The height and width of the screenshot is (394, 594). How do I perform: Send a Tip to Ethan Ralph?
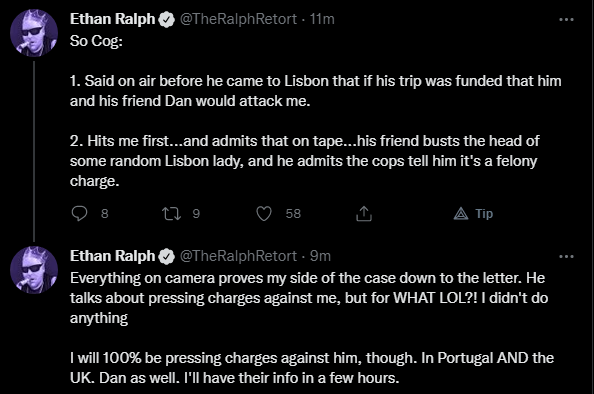[473, 214]
